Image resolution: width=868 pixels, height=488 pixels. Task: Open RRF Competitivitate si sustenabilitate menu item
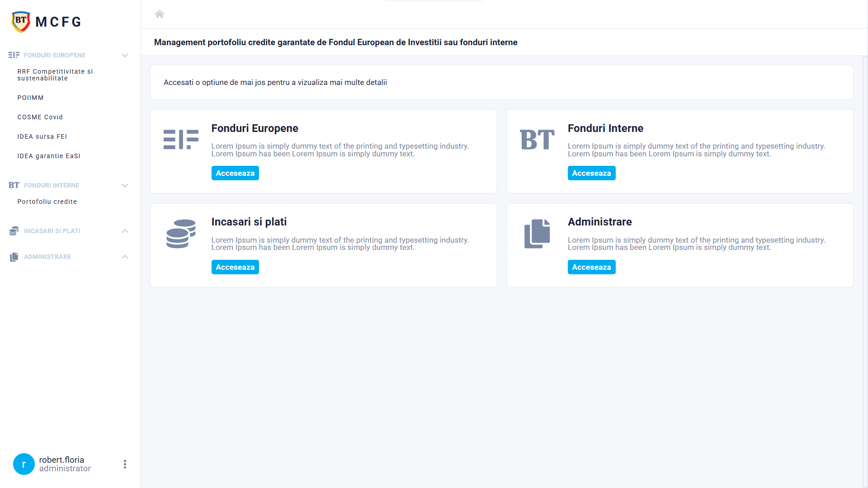(x=55, y=75)
